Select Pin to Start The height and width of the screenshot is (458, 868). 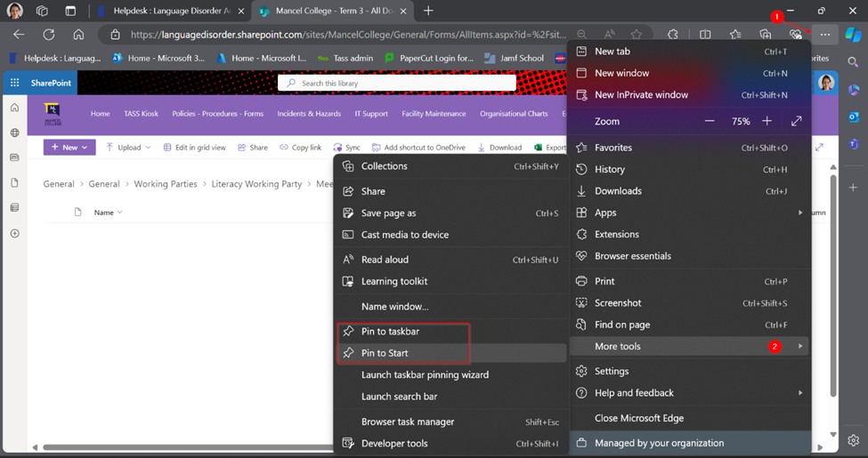click(385, 353)
